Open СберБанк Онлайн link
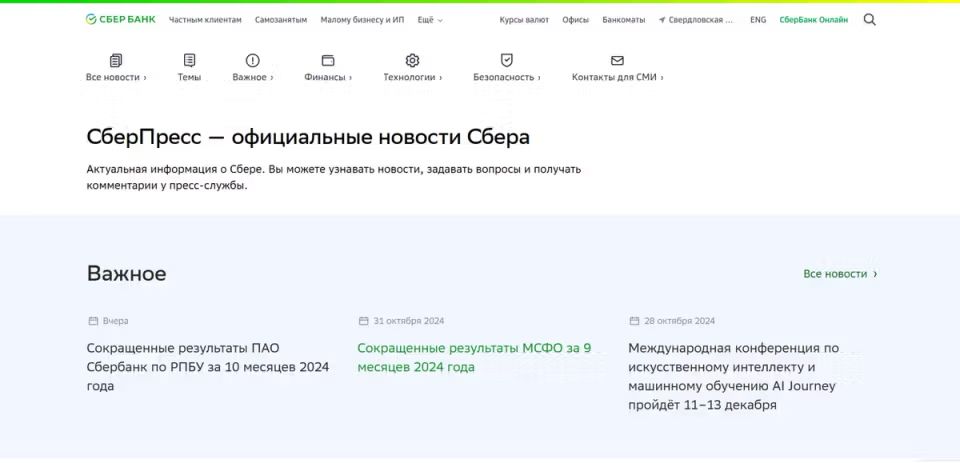Screen dimensions: 960x463 [x=813, y=20]
